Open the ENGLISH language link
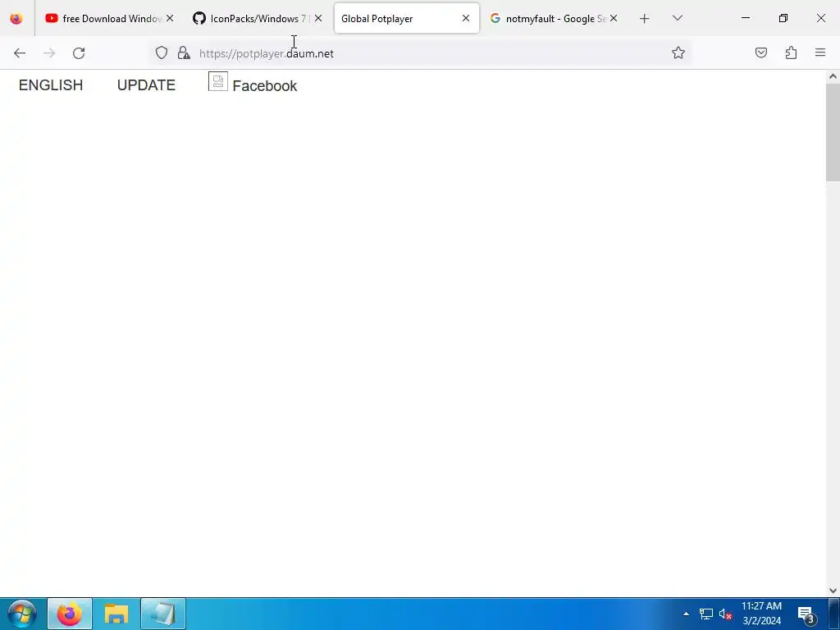This screenshot has height=630, width=840. click(x=51, y=85)
